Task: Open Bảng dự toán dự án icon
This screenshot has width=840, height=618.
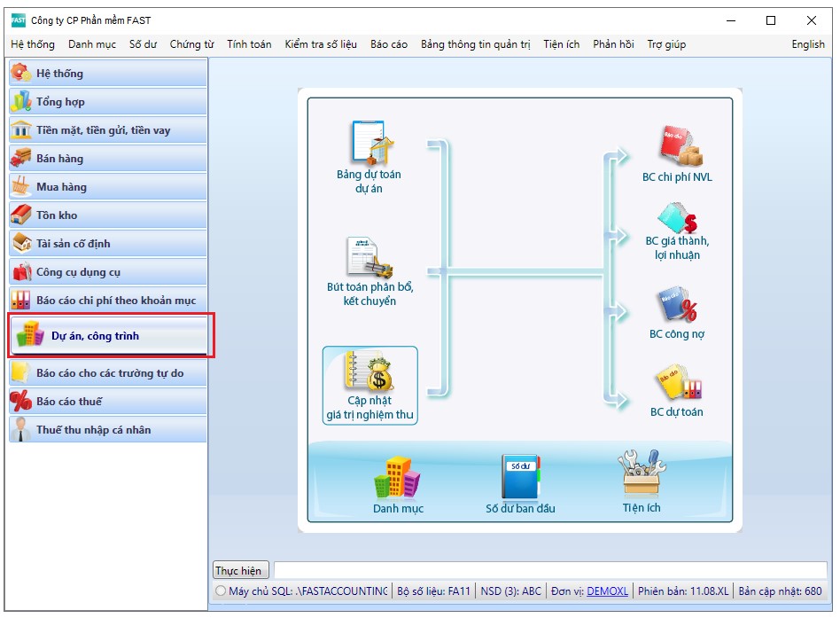Action: click(x=369, y=144)
